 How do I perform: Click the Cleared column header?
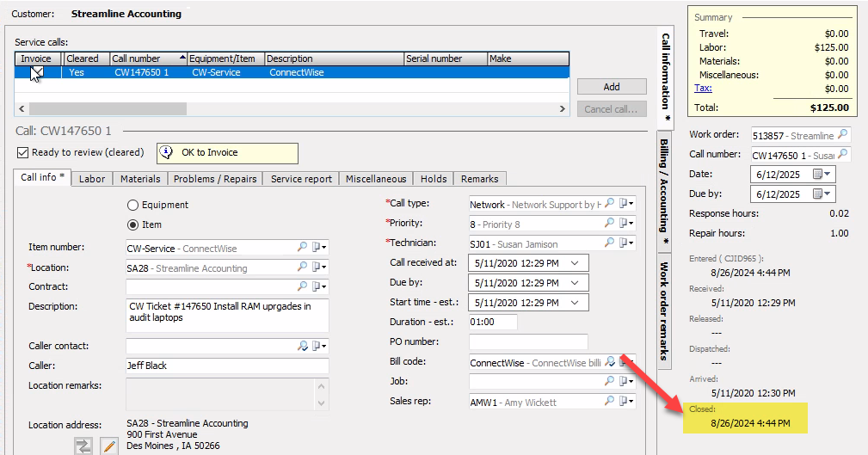[86, 58]
